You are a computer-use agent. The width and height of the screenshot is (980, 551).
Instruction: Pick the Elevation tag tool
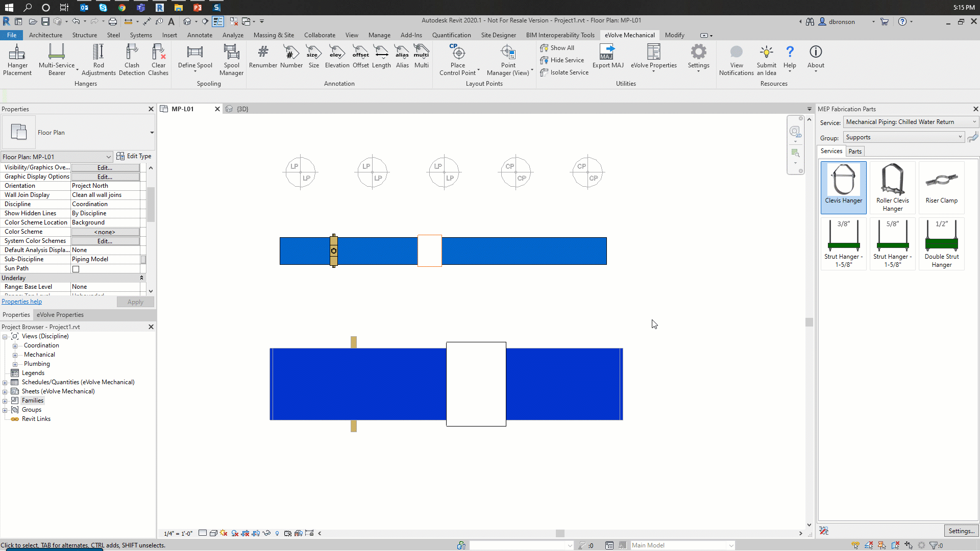[337, 56]
